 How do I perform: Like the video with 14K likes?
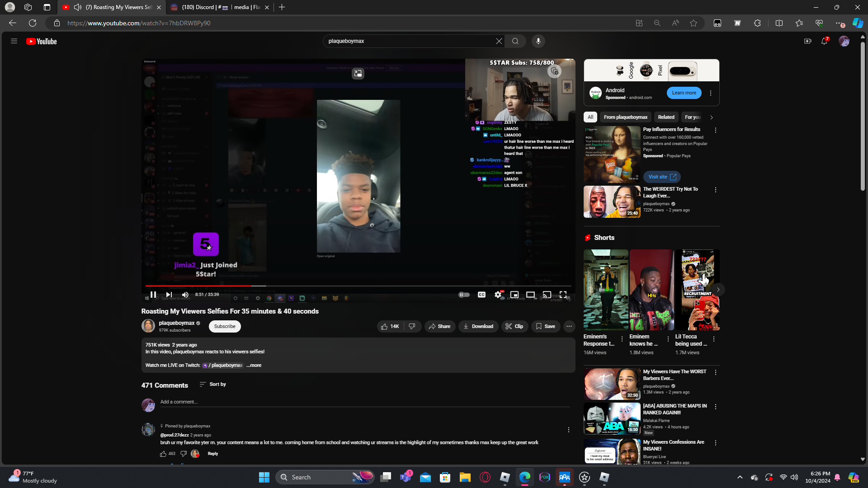[390, 326]
